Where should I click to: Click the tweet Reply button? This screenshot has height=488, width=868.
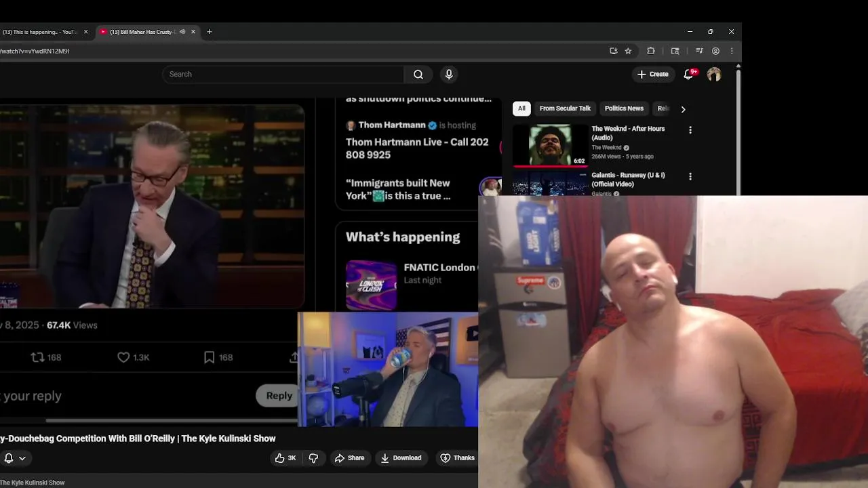click(x=279, y=396)
